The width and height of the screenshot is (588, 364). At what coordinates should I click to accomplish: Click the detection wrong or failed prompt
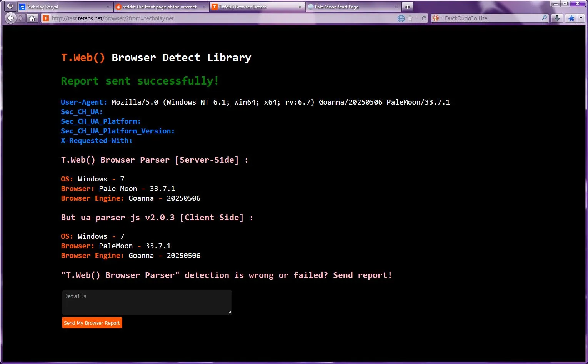coord(227,275)
